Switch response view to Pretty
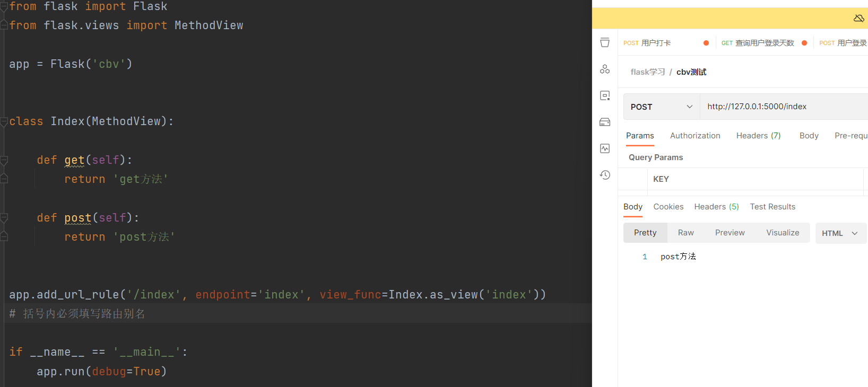Viewport: 868px width, 387px height. 645,233
